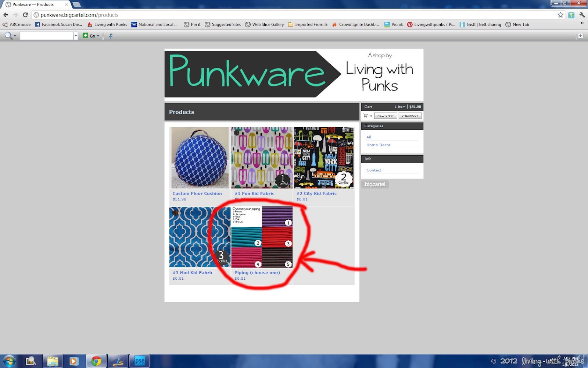Open the Contact info link
This screenshot has width=588, height=368.
(374, 170)
